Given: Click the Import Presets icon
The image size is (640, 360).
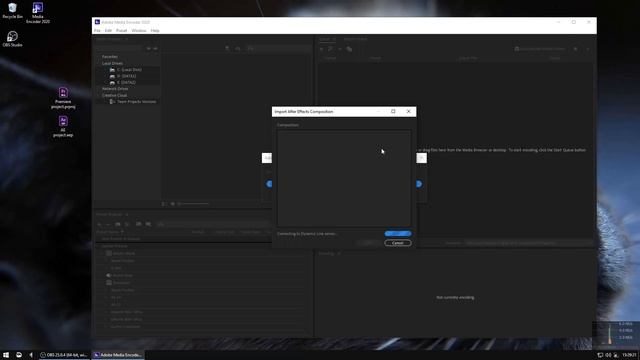Looking at the screenshot, I should pos(139,224).
